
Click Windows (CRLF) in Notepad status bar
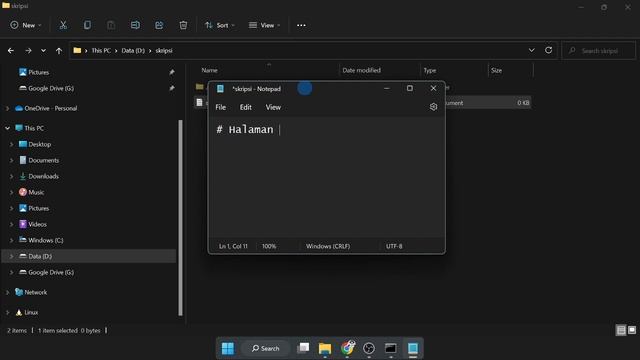tap(328, 246)
